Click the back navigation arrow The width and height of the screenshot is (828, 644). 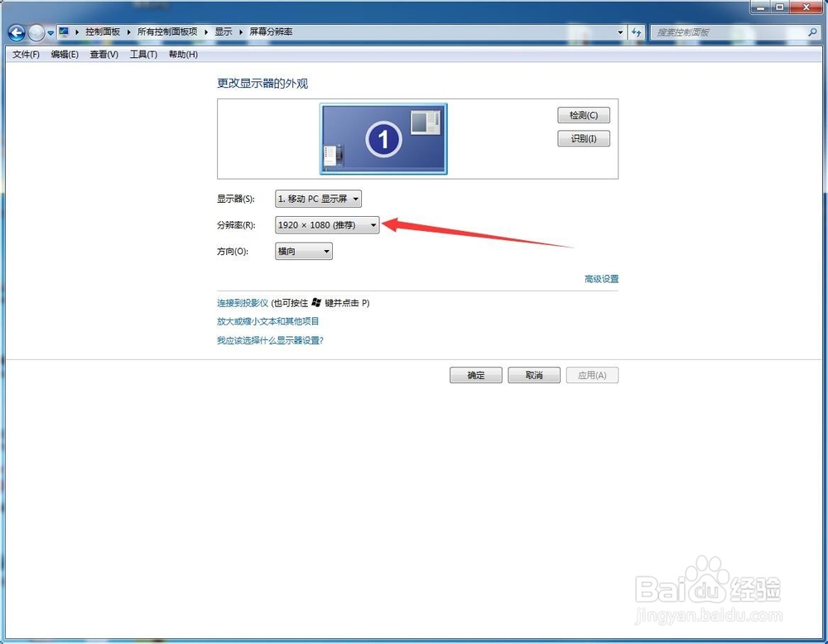(17, 31)
